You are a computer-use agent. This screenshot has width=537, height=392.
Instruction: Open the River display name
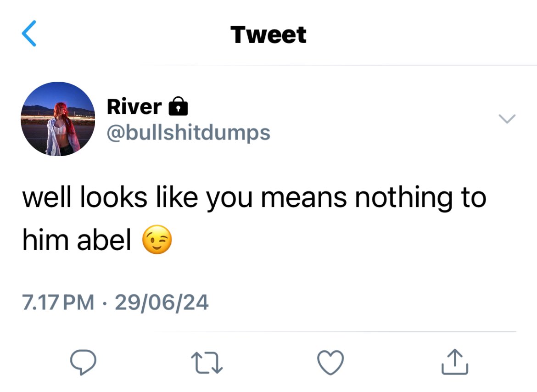click(x=134, y=106)
